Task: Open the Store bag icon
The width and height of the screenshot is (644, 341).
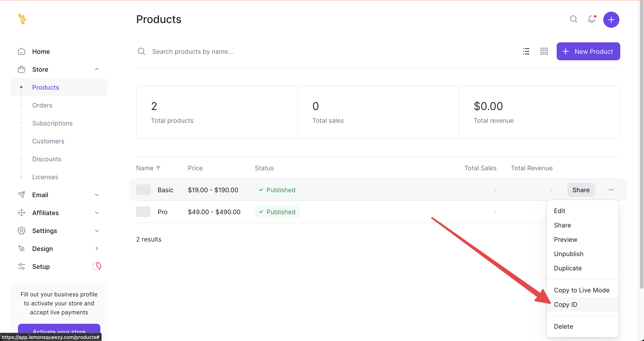Action: 21,69
